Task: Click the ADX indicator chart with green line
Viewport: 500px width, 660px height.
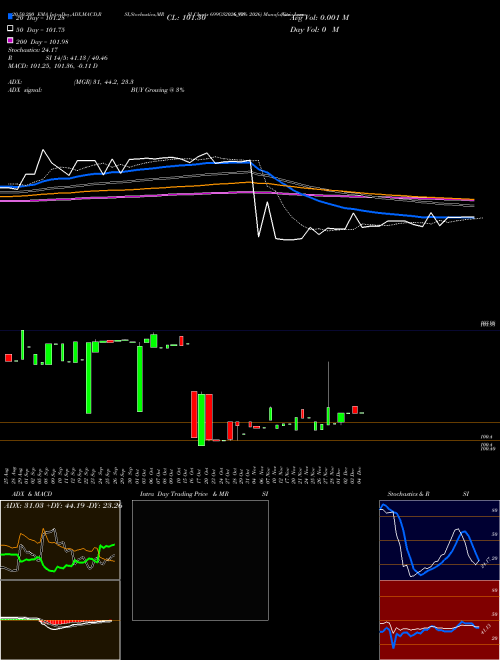Action: (x=60, y=540)
